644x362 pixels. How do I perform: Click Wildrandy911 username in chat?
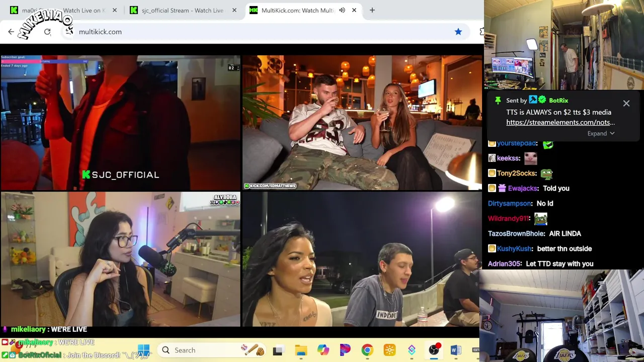coord(508,218)
